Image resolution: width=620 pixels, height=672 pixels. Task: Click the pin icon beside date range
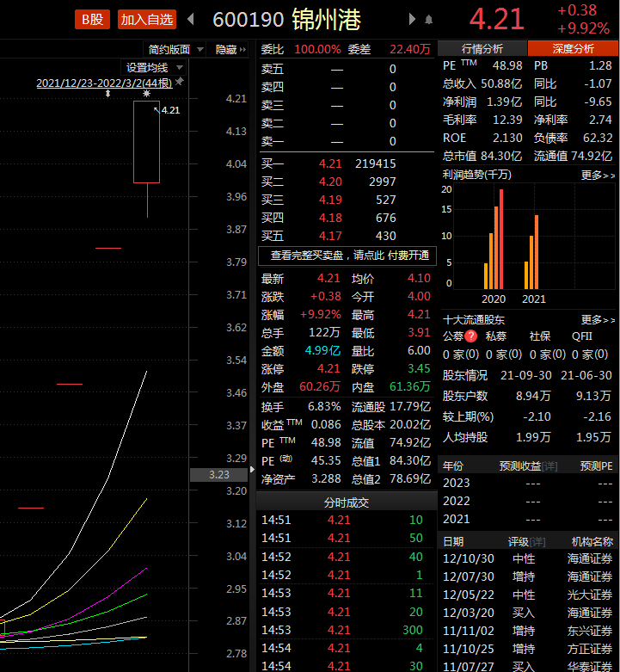[180, 82]
